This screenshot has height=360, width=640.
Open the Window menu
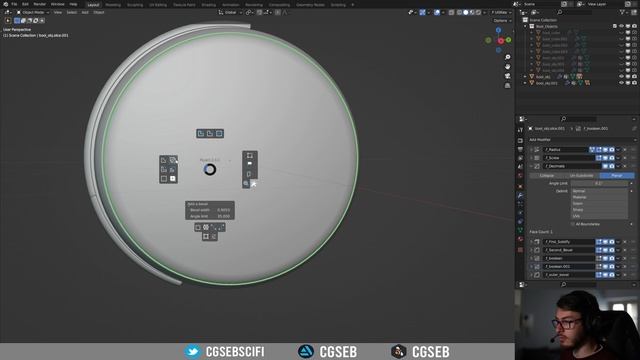[58, 4]
